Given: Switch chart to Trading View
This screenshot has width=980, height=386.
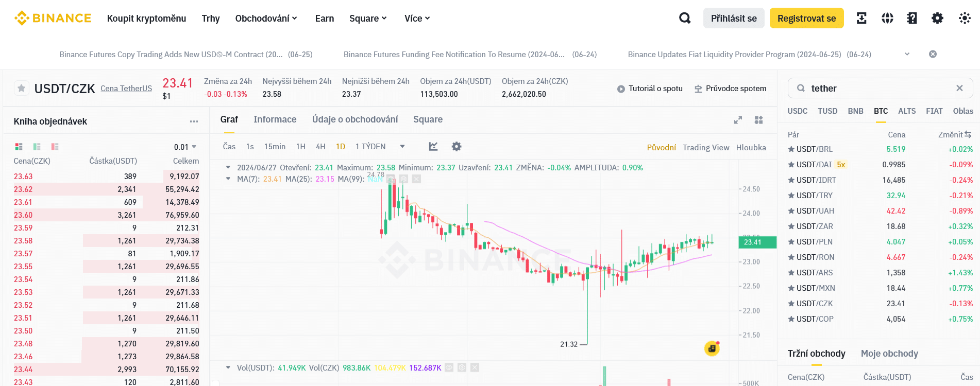Looking at the screenshot, I should coord(706,147).
